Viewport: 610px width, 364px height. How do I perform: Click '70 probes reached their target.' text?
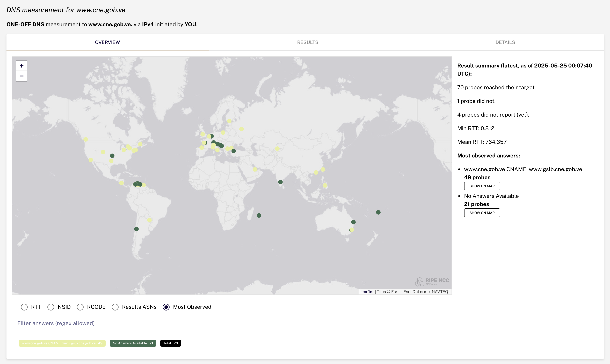(496, 88)
